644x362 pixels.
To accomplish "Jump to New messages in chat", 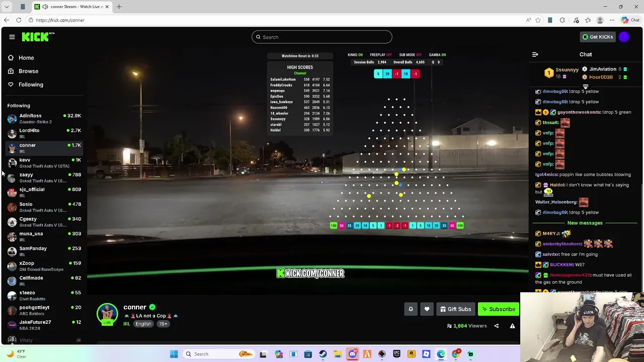I will point(585,223).
